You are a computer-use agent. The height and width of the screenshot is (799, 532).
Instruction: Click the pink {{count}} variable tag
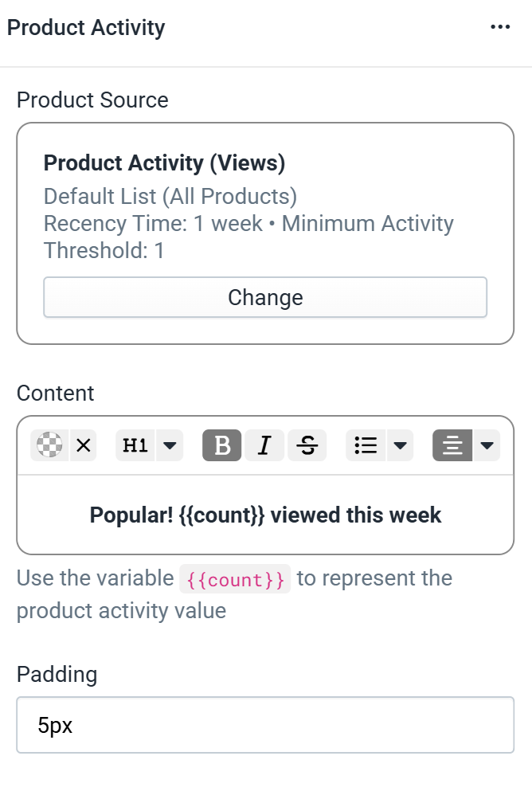(235, 579)
